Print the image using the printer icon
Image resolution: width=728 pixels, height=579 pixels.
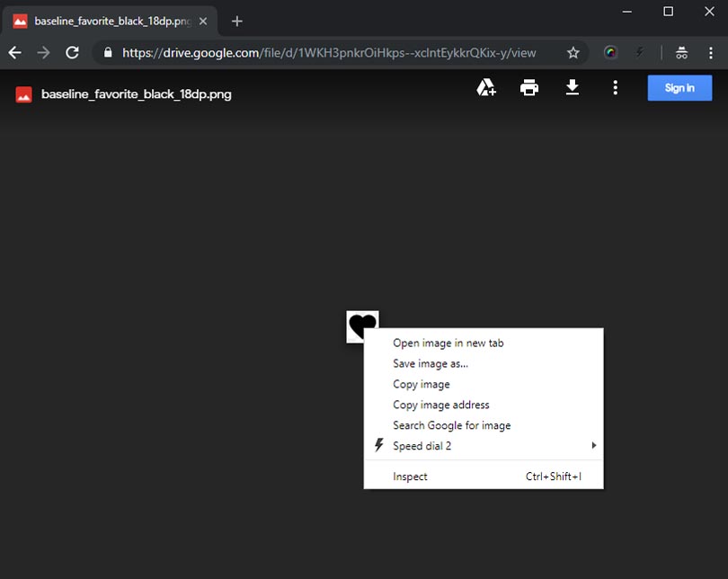click(x=529, y=87)
